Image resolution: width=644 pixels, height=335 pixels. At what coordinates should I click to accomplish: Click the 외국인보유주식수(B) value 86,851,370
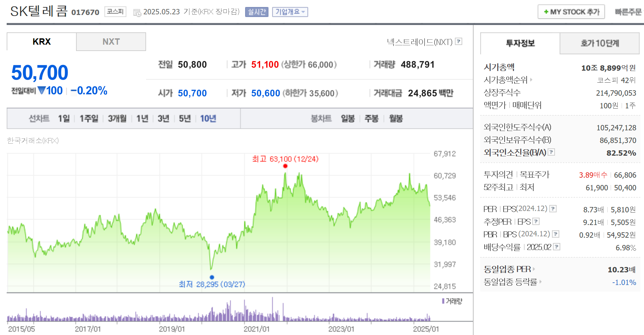618,141
